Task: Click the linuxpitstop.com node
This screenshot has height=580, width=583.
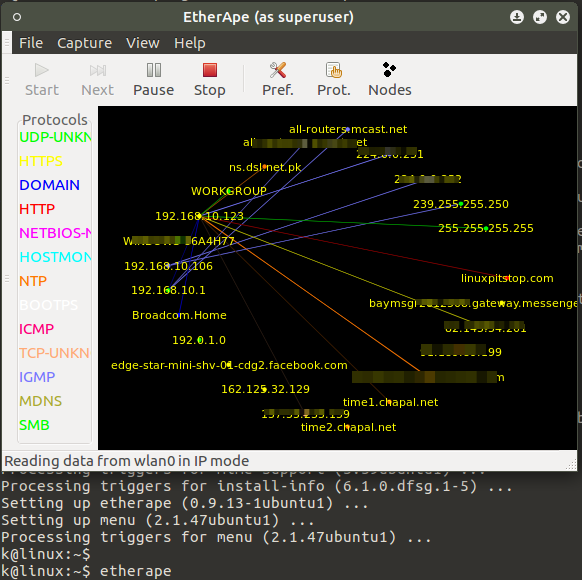Action: [507, 278]
